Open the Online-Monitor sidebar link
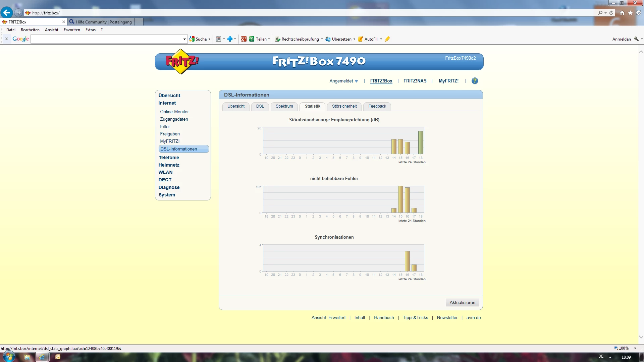 point(174,112)
